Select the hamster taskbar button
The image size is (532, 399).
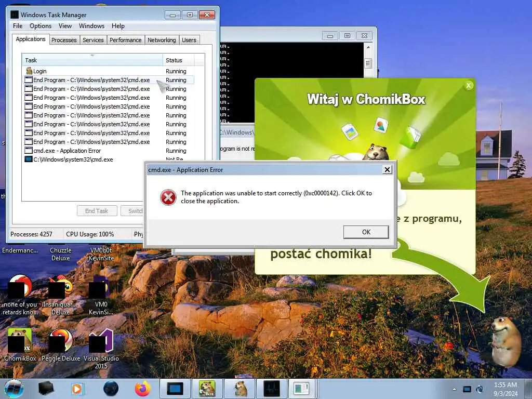pos(240,389)
